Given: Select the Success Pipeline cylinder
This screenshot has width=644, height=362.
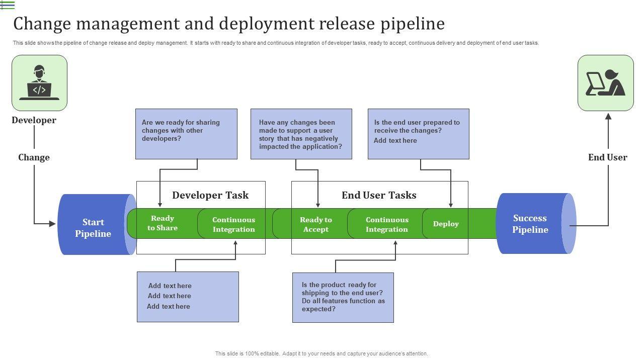Looking at the screenshot, I should pyautogui.click(x=530, y=224).
